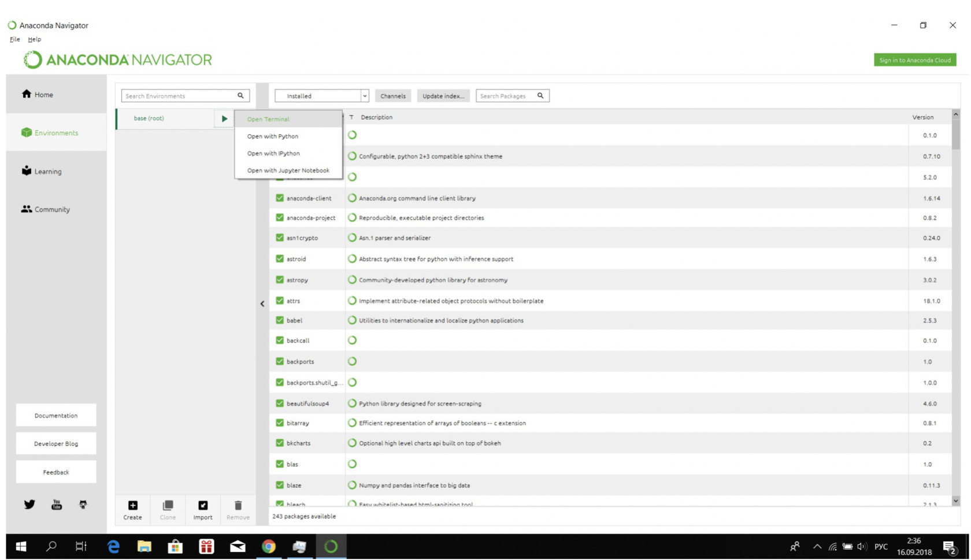Click the green play arrow for base (root)

click(x=224, y=118)
